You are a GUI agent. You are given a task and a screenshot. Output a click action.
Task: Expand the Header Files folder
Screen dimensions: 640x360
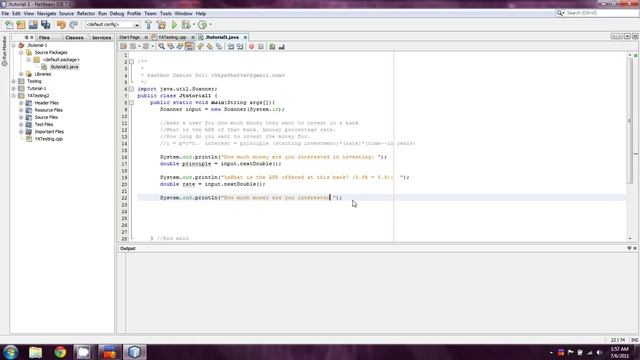21,103
